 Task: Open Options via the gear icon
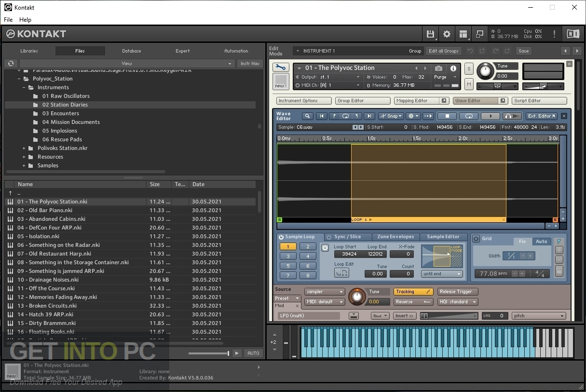point(447,34)
